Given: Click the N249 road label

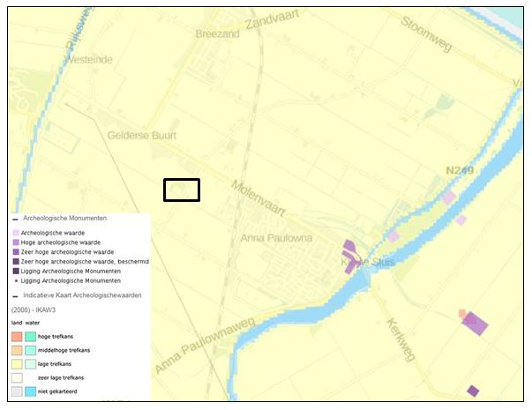Looking at the screenshot, I should pyautogui.click(x=461, y=170).
